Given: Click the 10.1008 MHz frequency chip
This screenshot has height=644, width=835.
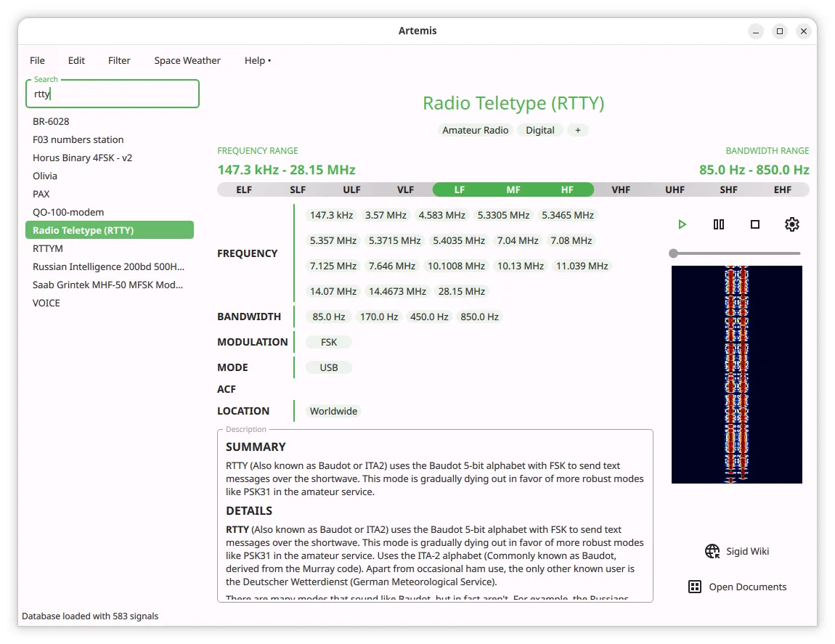Looking at the screenshot, I should [457, 266].
